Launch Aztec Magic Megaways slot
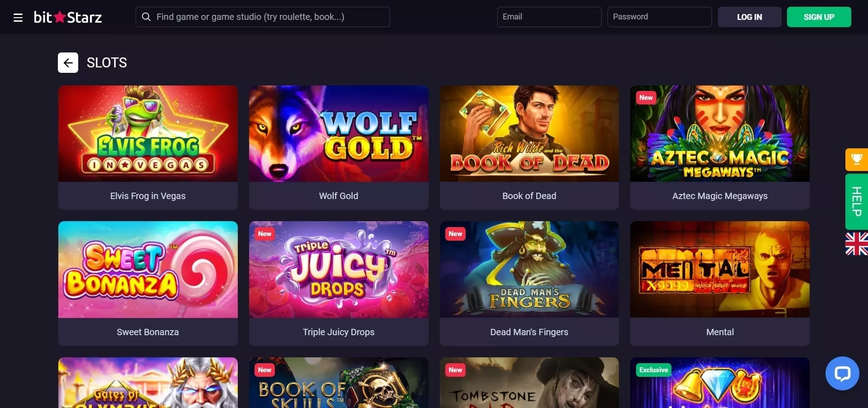This screenshot has height=408, width=868. 720,147
